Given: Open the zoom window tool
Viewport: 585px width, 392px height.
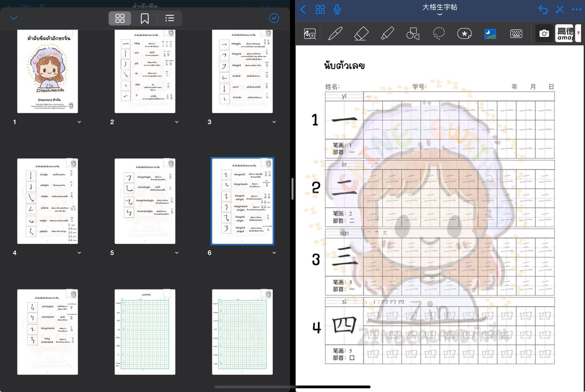Looking at the screenshot, I should (310, 33).
